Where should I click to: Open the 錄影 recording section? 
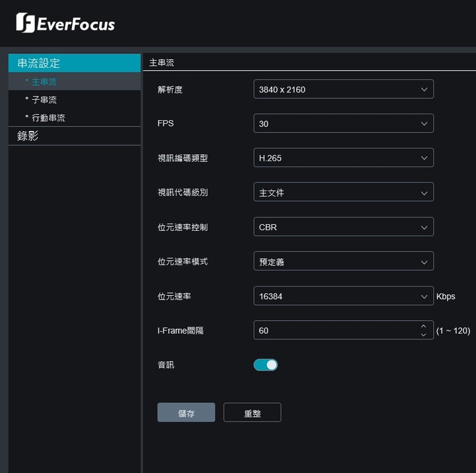pyautogui.click(x=74, y=136)
